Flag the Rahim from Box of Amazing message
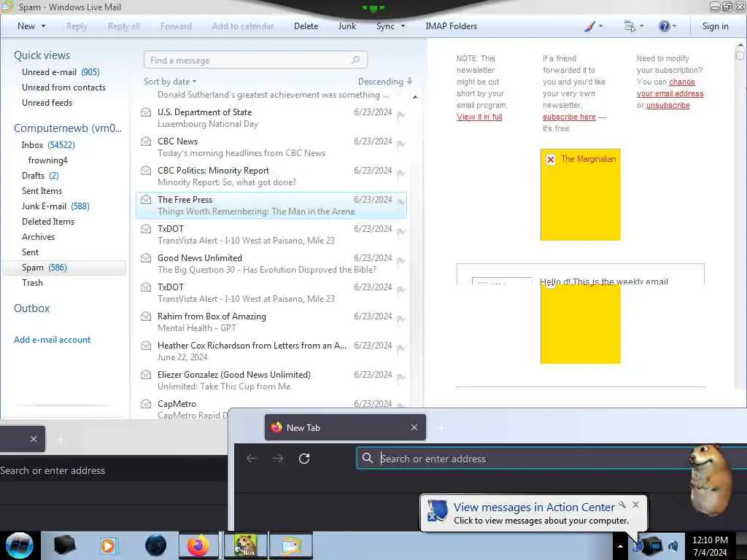Screen dimensions: 747x560 (x=400, y=319)
